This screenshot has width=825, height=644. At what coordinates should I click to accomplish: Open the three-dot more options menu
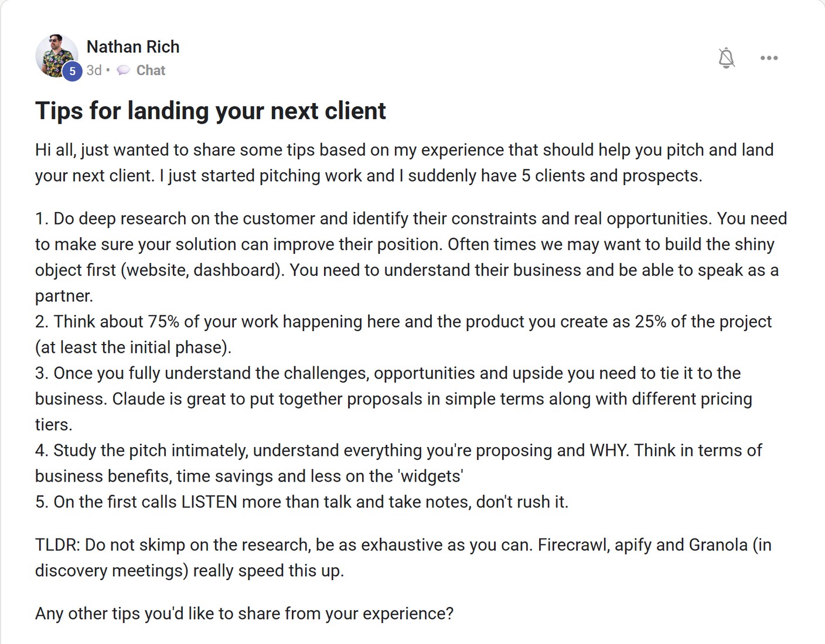[769, 58]
